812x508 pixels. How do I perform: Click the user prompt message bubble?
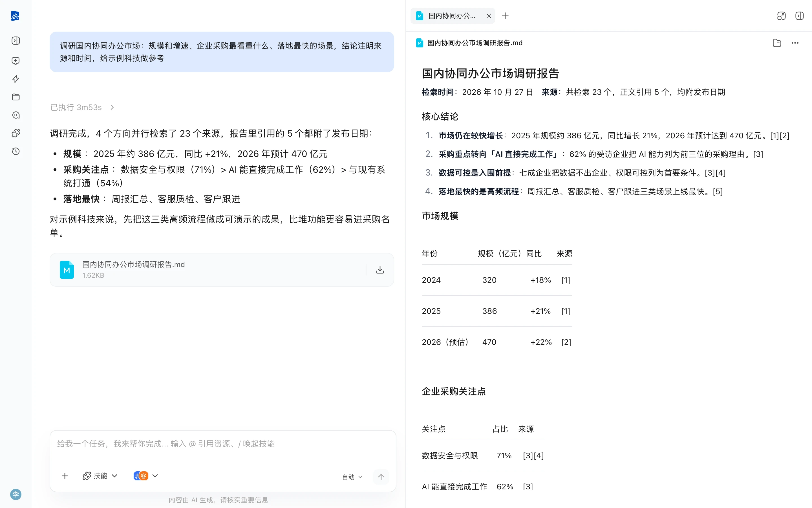[221, 52]
